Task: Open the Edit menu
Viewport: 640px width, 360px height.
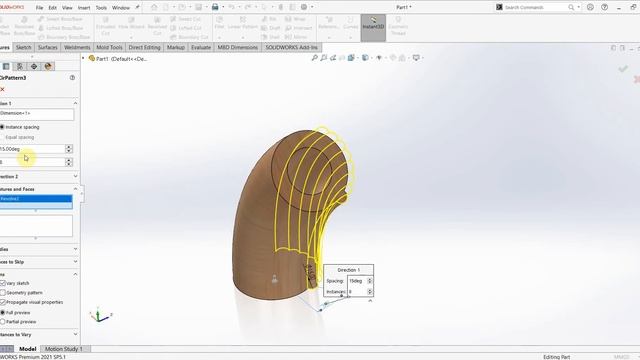Action: click(x=53, y=8)
